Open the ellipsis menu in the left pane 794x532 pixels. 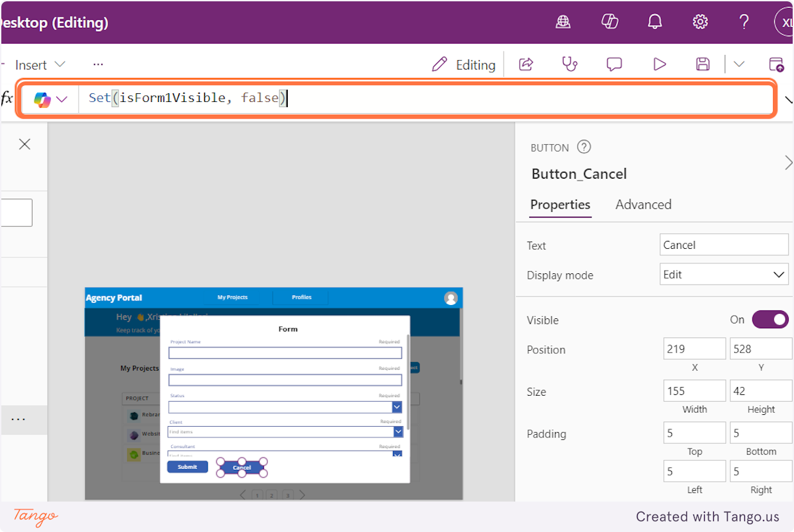click(19, 420)
